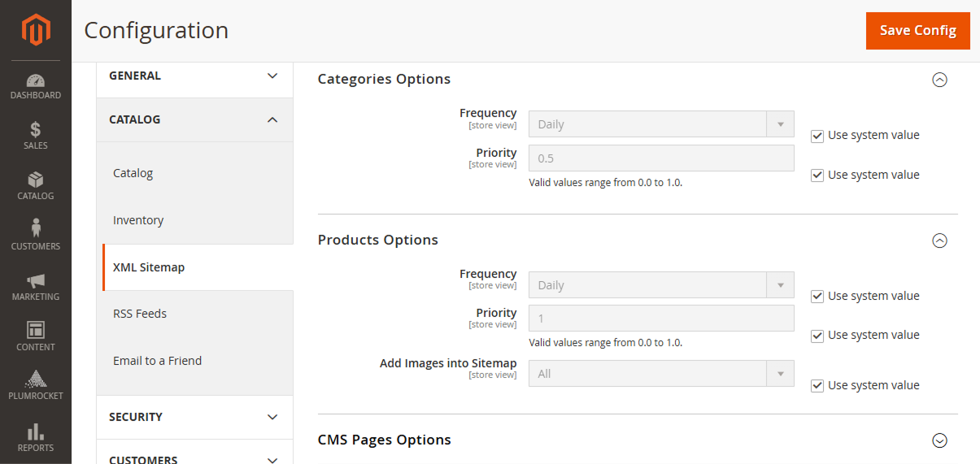Uncheck Use system value for Add Images into Sitemap
The width and height of the screenshot is (980, 464).
click(817, 386)
